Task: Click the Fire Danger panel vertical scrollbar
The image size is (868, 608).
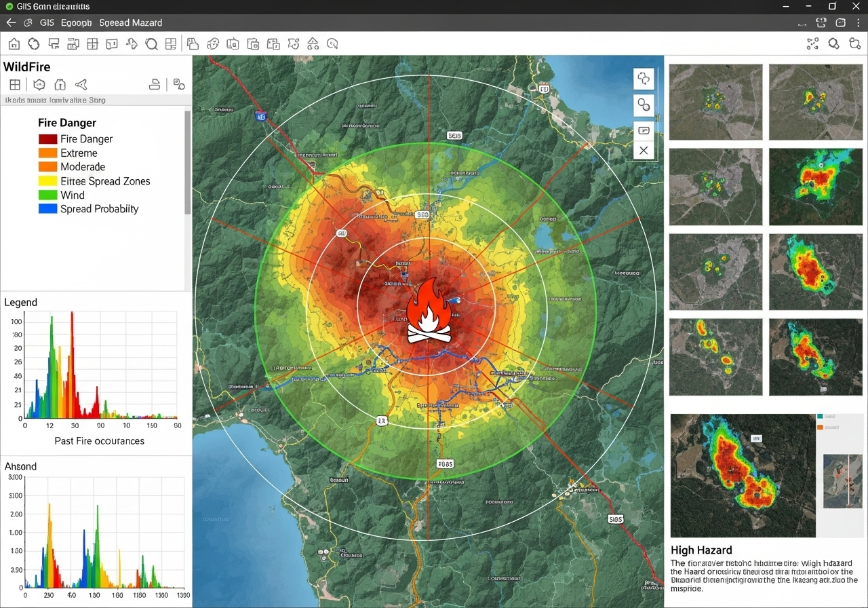Action: click(187, 163)
